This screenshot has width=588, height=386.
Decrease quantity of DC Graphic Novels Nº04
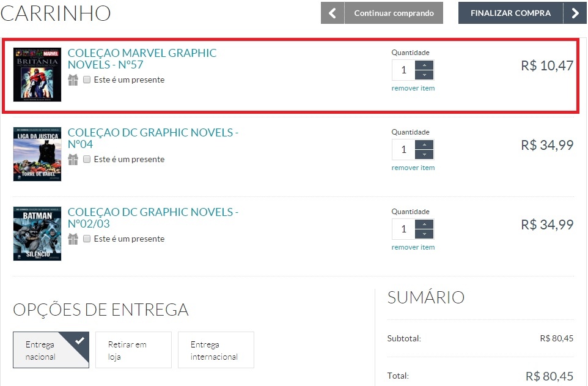[x=424, y=154]
